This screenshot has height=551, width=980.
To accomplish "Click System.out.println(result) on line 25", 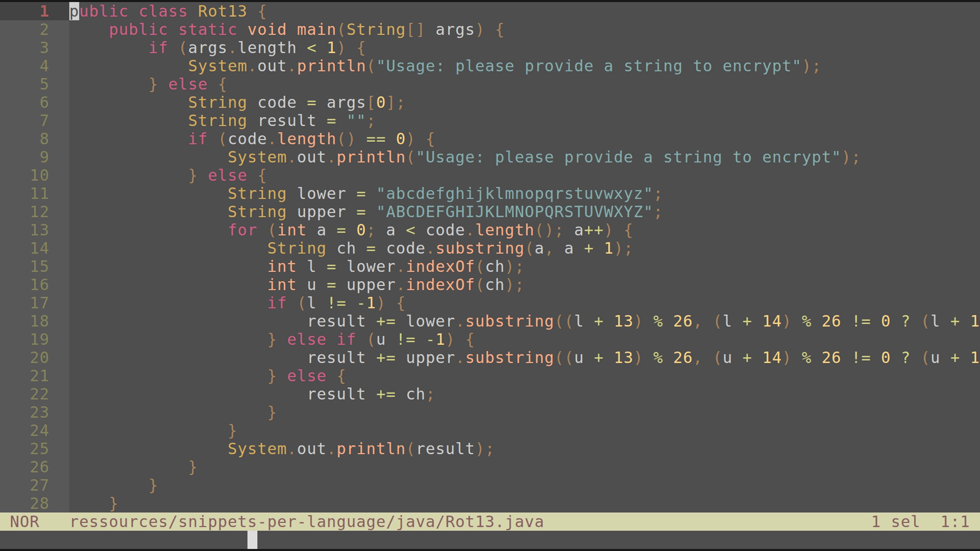I will [357, 448].
